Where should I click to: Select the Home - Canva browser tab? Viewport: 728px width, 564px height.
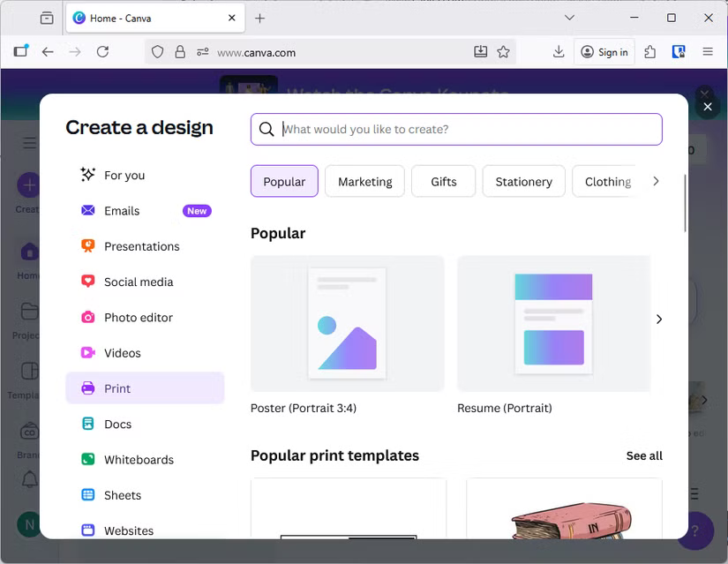click(141, 17)
